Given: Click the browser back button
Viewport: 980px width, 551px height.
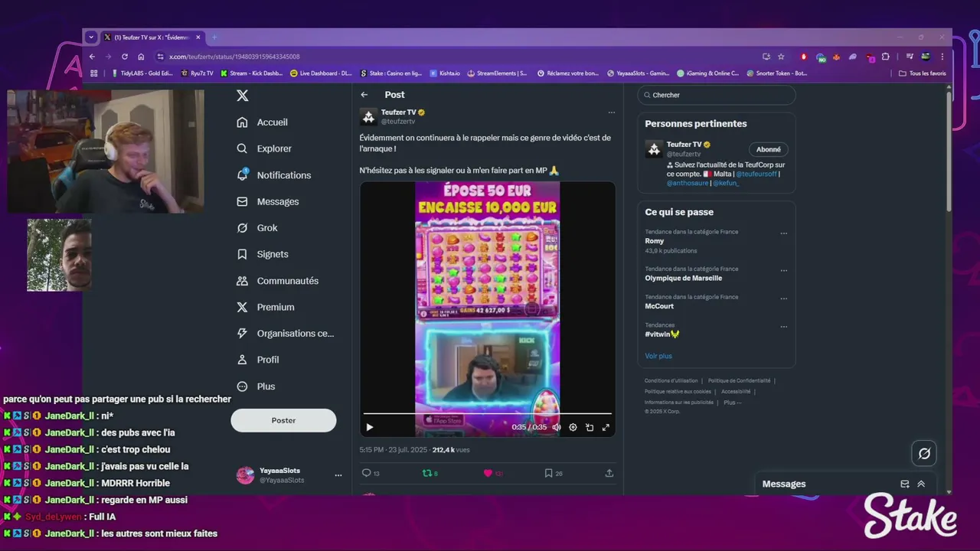Looking at the screenshot, I should (92, 57).
